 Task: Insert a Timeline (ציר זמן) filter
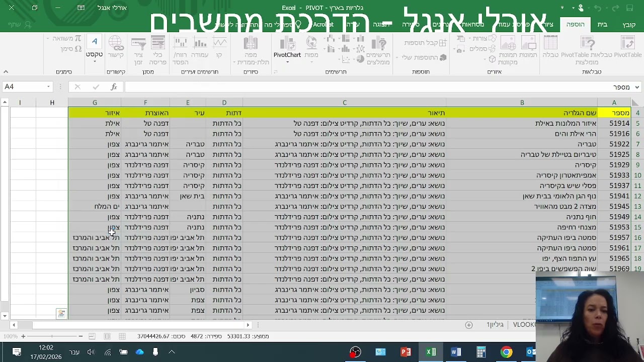(138, 50)
